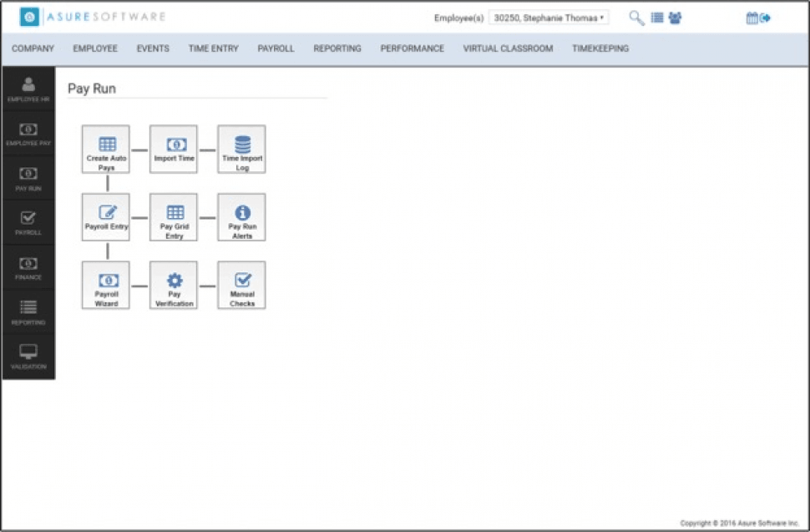Select the Payroll Entry icon
The width and height of the screenshot is (810, 532).
105,217
